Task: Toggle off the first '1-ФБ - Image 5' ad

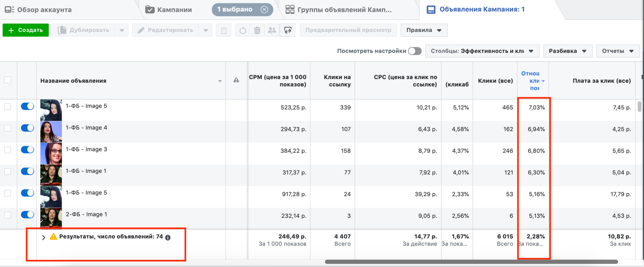Action: pyautogui.click(x=27, y=106)
